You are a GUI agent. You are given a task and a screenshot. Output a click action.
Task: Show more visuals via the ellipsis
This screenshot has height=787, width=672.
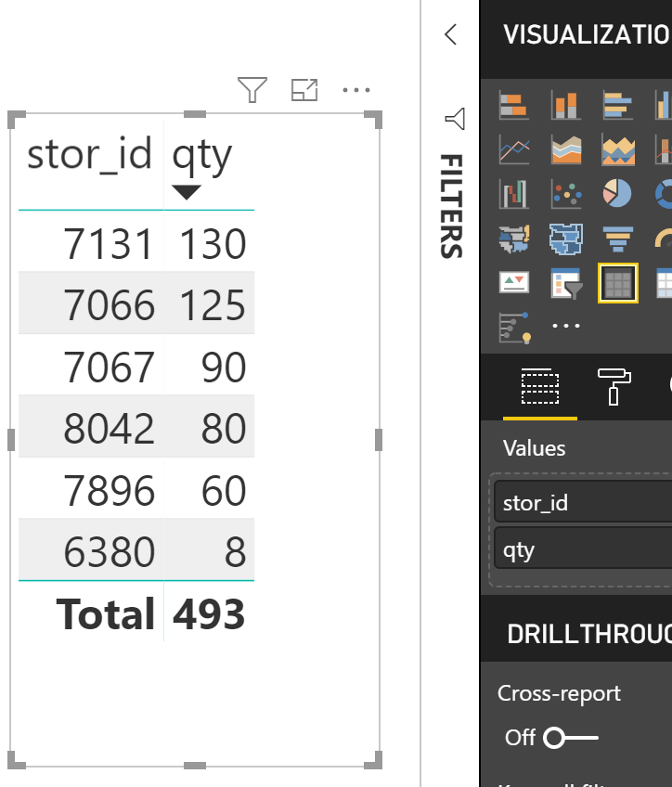(566, 326)
